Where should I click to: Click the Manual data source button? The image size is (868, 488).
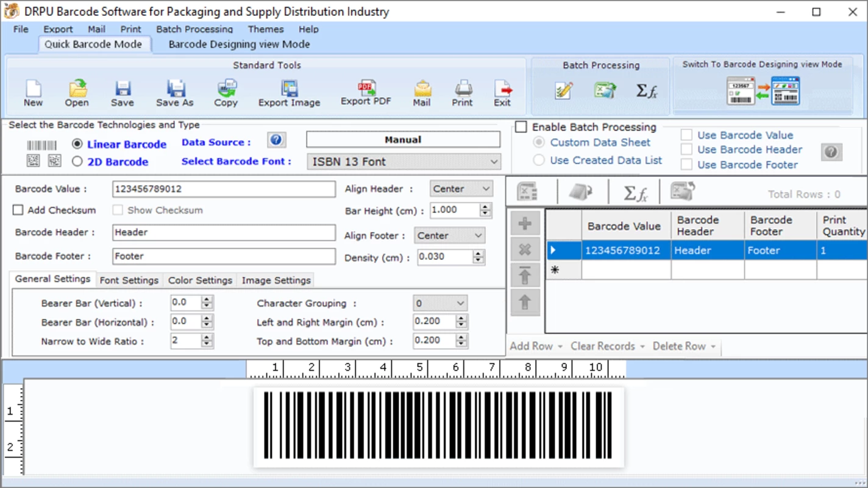coord(403,140)
